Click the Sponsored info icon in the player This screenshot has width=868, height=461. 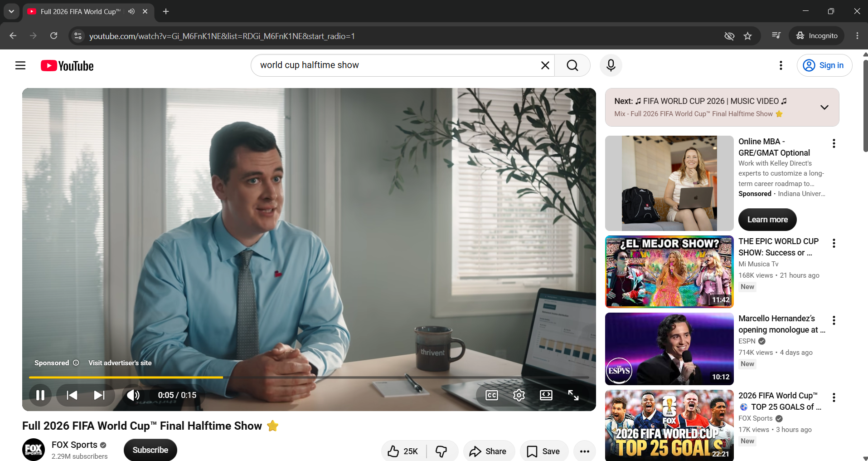click(76, 363)
